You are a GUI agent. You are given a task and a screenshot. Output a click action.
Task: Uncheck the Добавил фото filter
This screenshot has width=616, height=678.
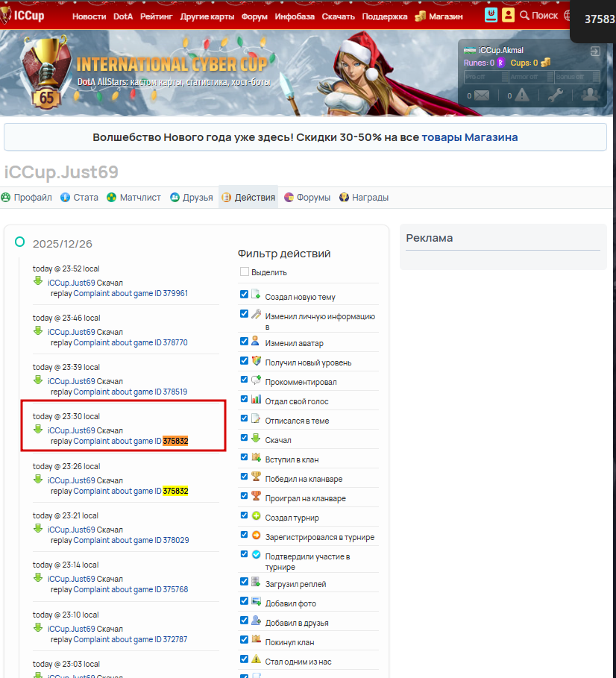tap(244, 600)
